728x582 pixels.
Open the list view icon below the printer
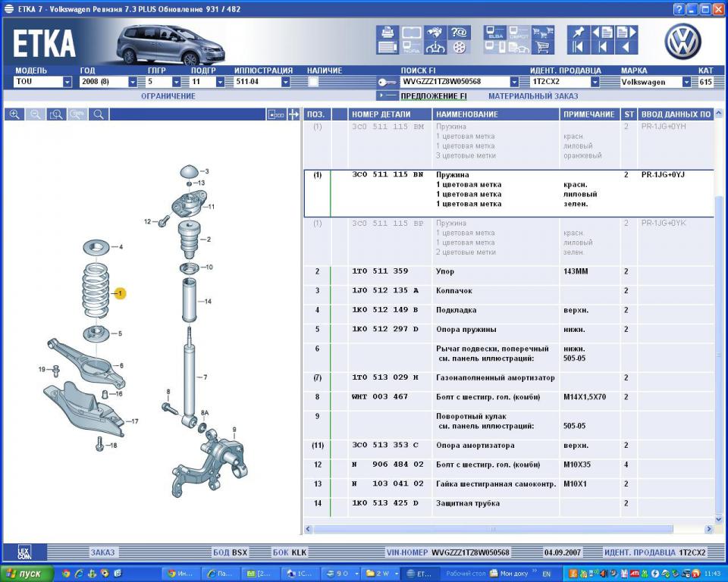point(388,47)
